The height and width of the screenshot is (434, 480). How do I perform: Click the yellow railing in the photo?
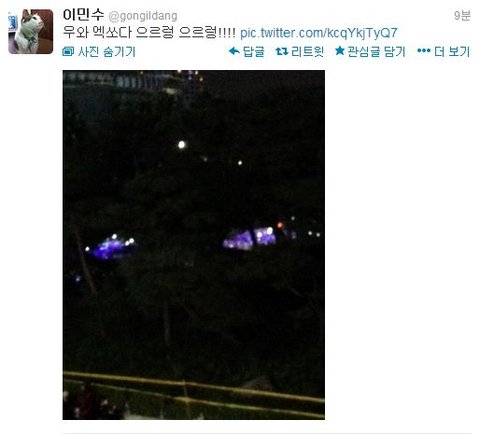pyautogui.click(x=194, y=389)
